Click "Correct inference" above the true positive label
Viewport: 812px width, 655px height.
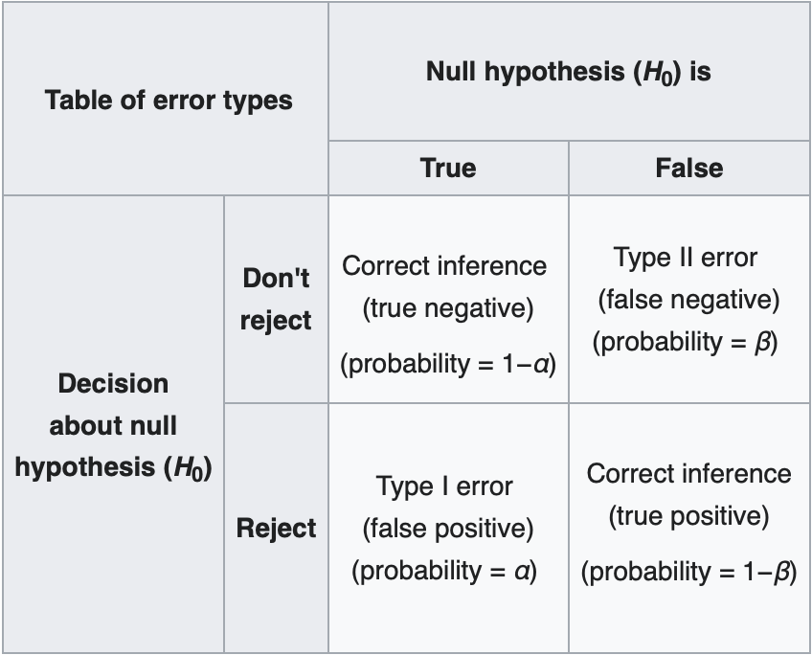[689, 474]
